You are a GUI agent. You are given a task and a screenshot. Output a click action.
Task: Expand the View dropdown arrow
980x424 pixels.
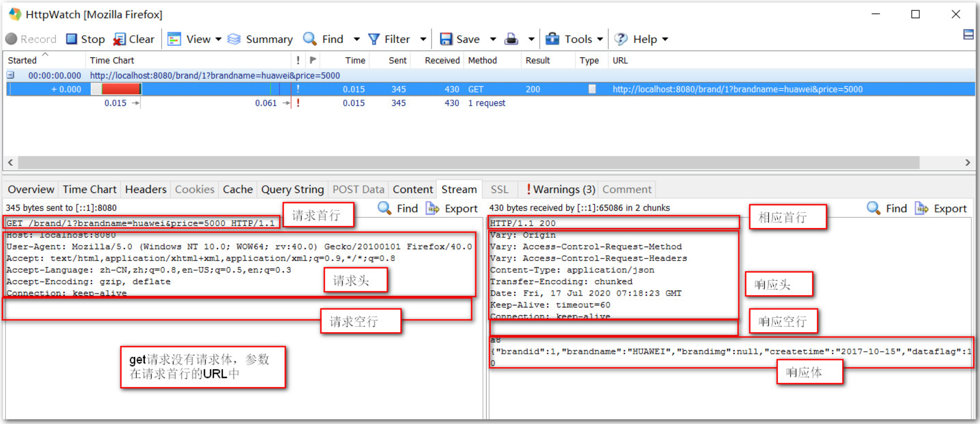(219, 39)
